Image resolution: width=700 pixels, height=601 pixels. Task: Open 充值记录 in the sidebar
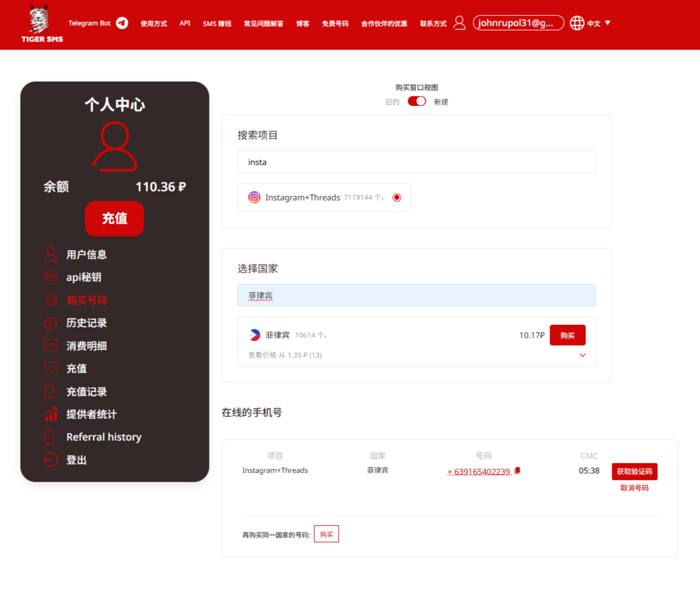click(x=87, y=391)
